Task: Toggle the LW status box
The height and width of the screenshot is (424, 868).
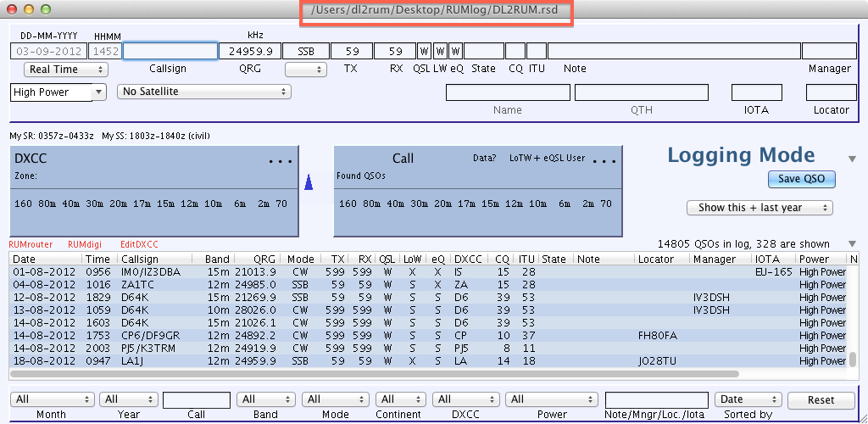Action: 440,51
